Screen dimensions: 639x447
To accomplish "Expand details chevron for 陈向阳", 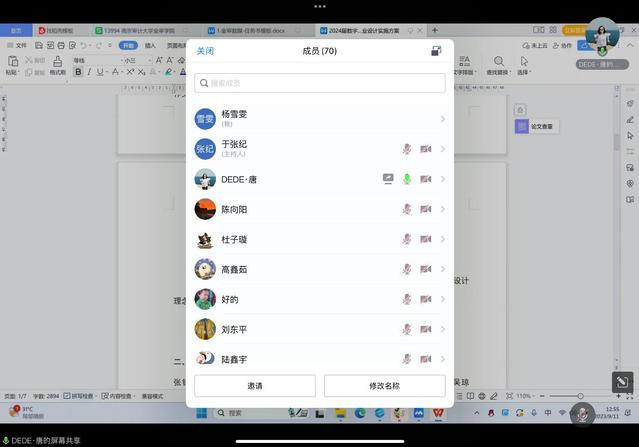I will (442, 209).
